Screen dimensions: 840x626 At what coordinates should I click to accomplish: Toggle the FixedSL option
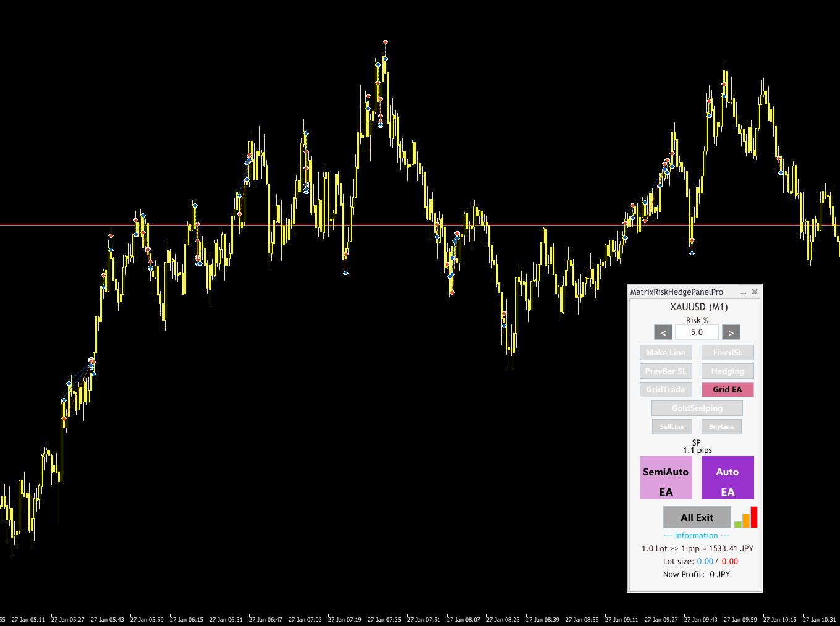728,353
